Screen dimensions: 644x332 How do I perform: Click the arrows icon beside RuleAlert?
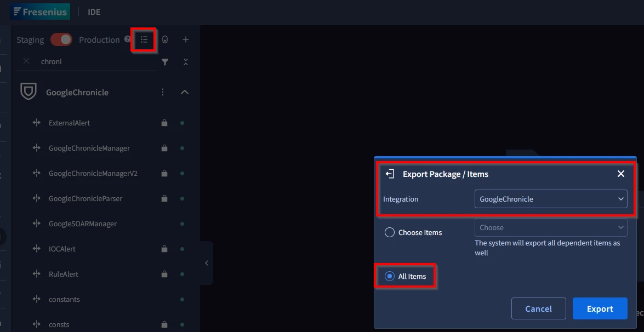point(37,273)
